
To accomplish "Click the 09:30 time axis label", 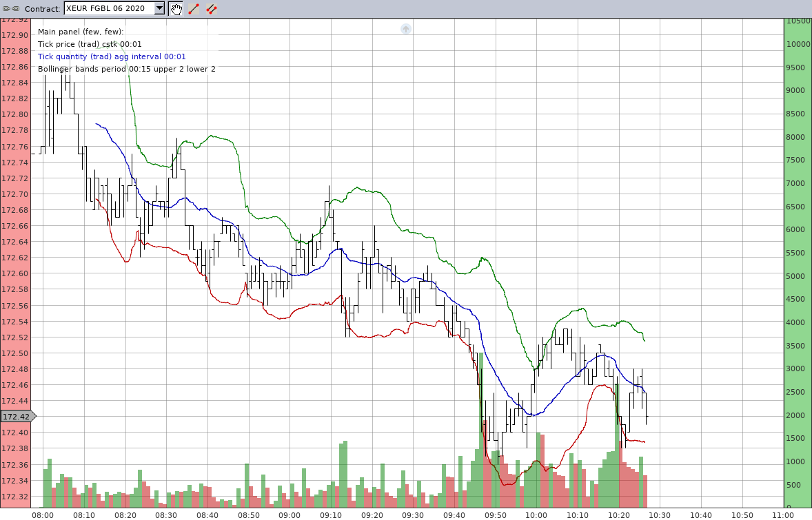I will [413, 515].
